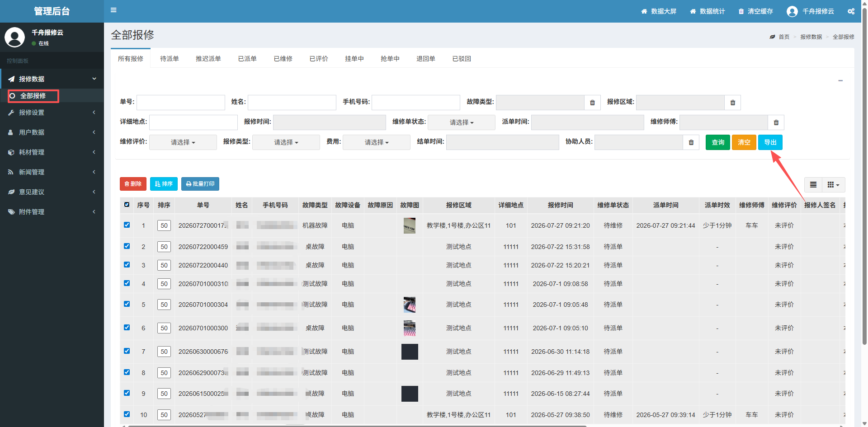Toggle the sidebar hamburger menu icon

point(113,10)
